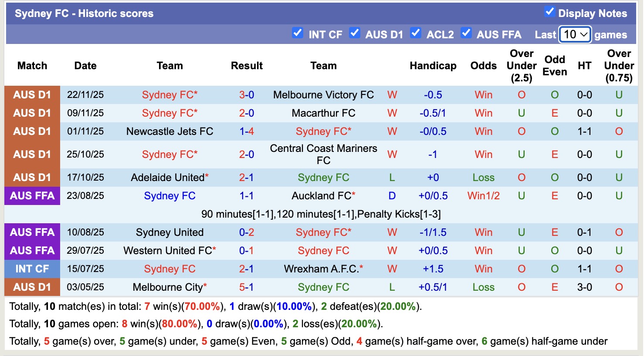Click the Sydney FC - Historic scores title
This screenshot has height=356, width=644.
point(84,13)
